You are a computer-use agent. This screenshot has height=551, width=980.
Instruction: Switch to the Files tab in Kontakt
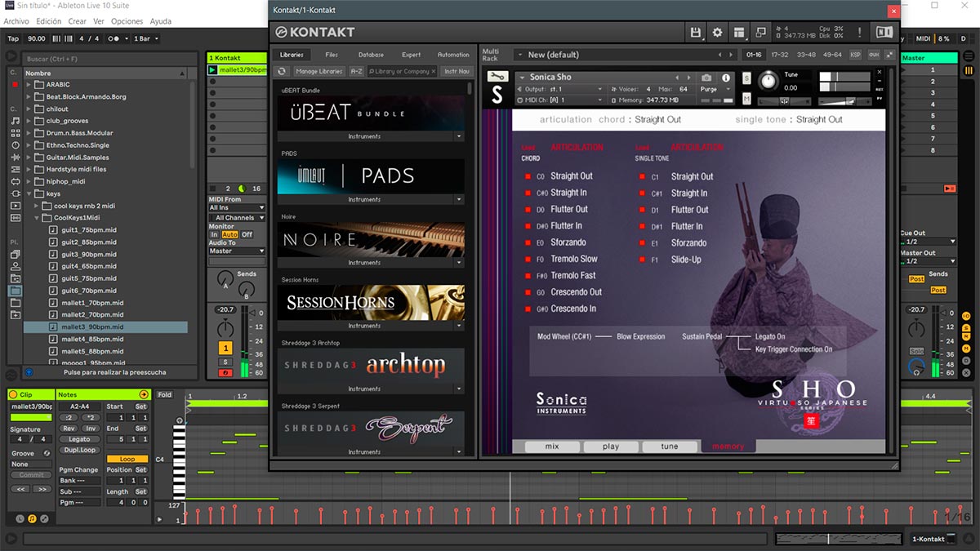point(332,55)
